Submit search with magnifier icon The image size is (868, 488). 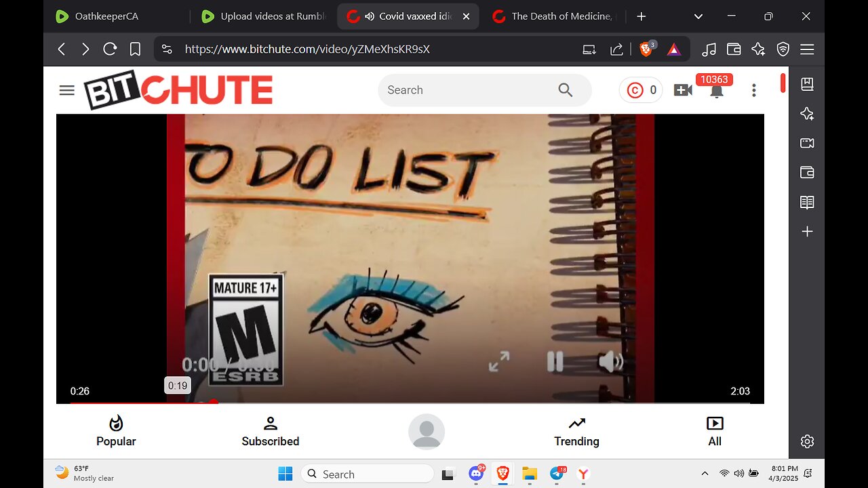coord(566,90)
